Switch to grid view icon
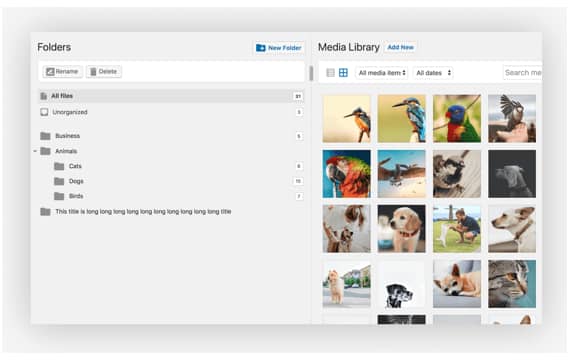 coord(343,73)
